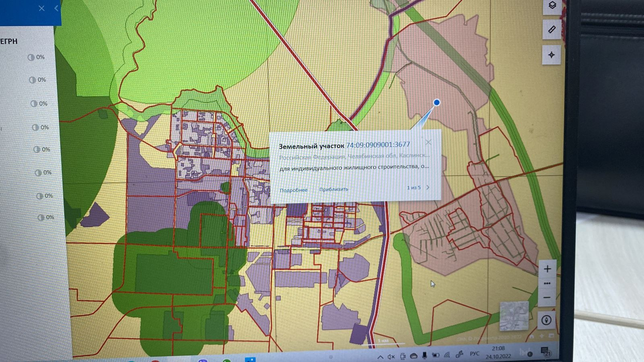Show hidden tray icons with the chevron
Image resolution: width=644 pixels, height=362 pixels.
(x=380, y=357)
